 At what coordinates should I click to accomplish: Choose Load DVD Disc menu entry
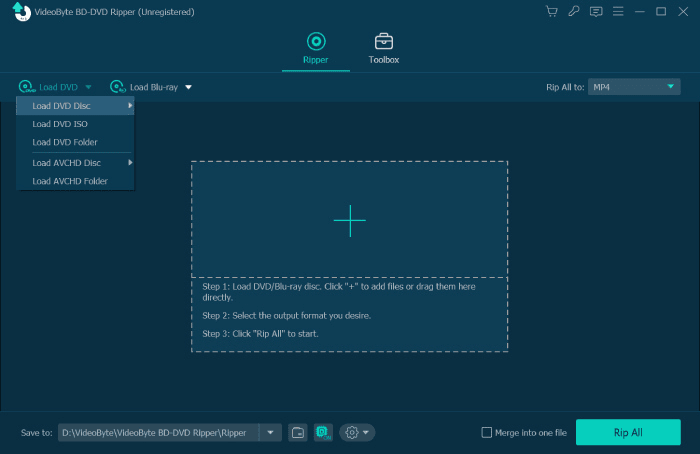pos(75,106)
